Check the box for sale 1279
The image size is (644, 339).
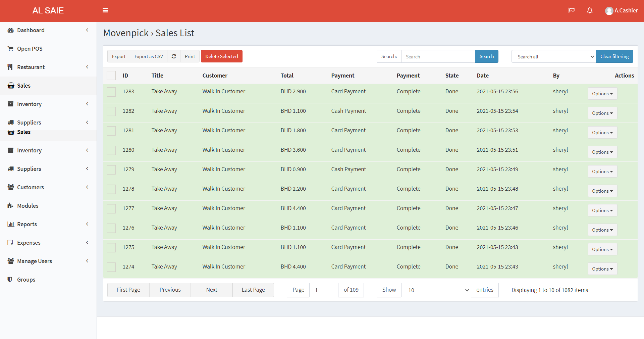(x=111, y=169)
